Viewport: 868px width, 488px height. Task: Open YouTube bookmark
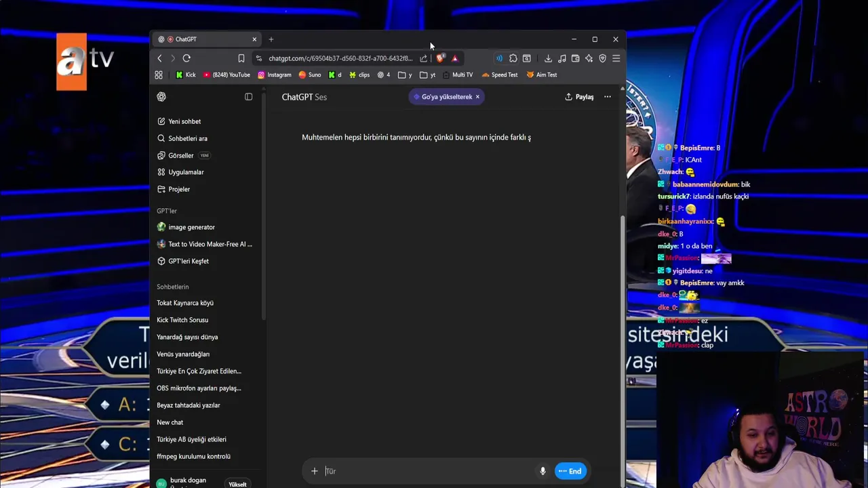point(226,75)
